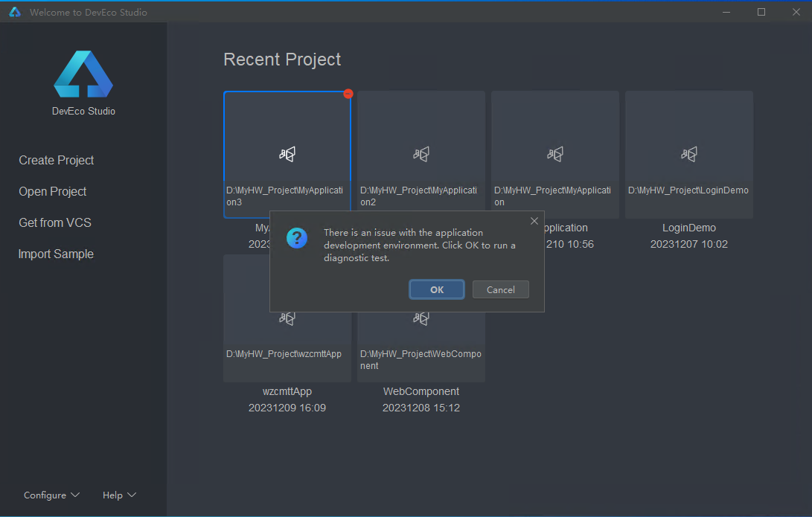
Task: Expand the Configure dropdown
Action: pos(51,495)
